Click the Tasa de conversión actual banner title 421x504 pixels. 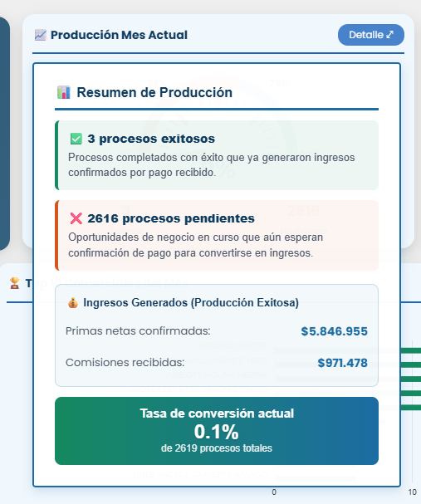(x=217, y=413)
